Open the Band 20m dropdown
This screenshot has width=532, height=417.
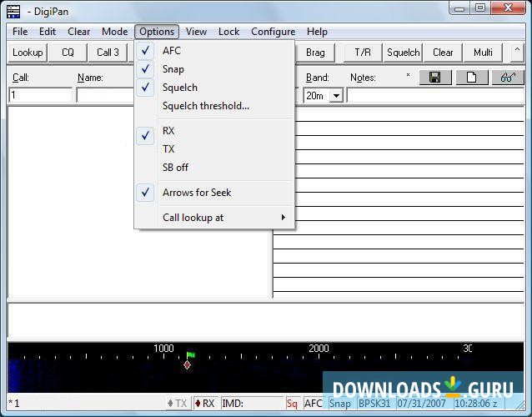(336, 96)
